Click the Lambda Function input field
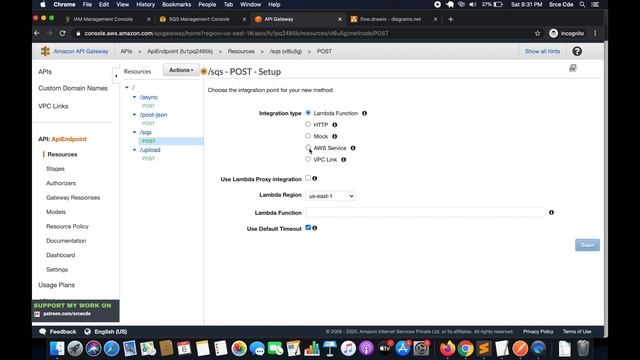The height and width of the screenshot is (360, 640). [425, 212]
